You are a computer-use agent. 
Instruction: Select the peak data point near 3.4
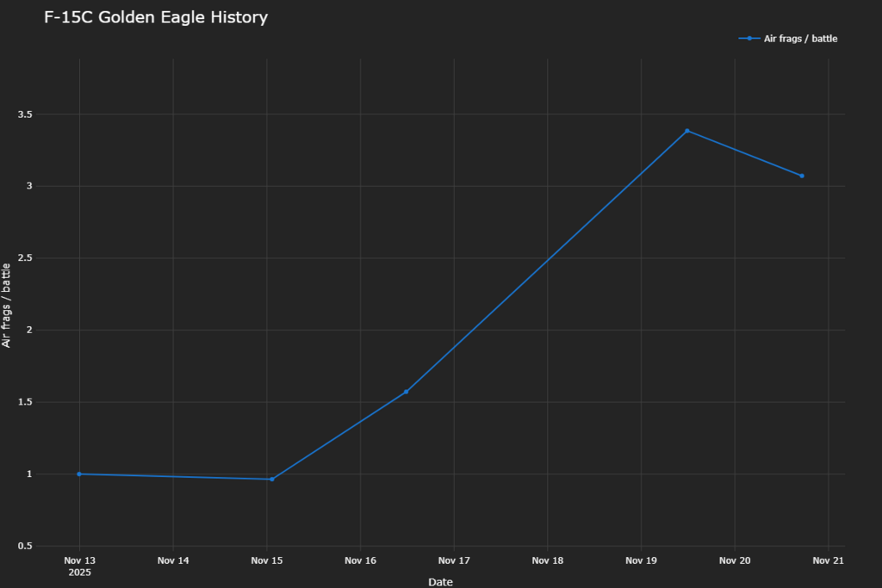[686, 131]
